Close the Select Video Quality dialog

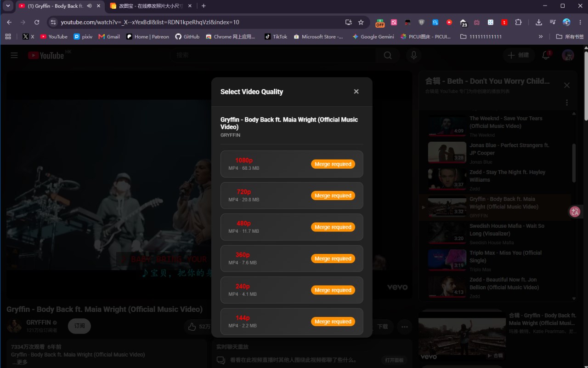[356, 92]
